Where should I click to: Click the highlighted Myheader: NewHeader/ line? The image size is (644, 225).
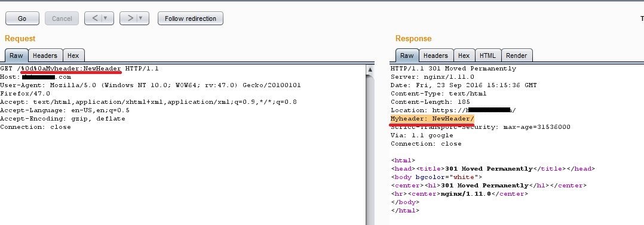pyautogui.click(x=433, y=119)
